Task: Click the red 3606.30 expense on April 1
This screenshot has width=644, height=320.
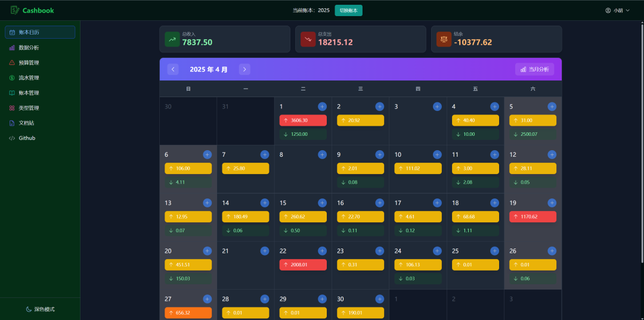Action: pyautogui.click(x=303, y=120)
